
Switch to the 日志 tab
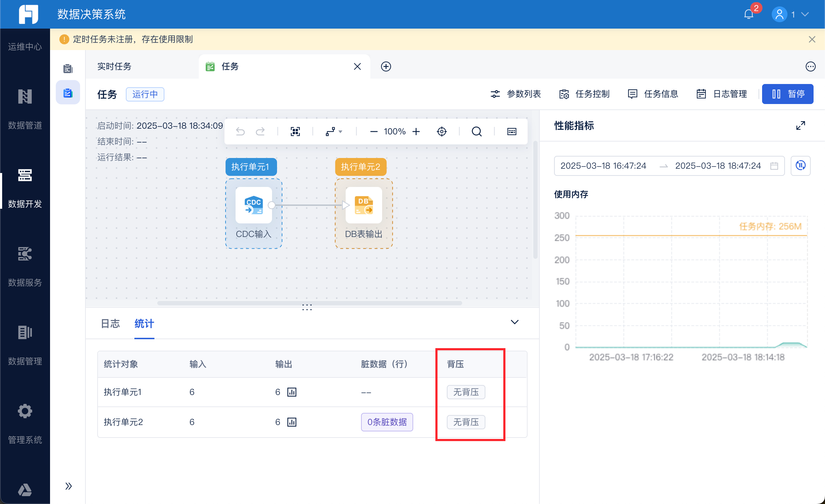coord(110,323)
